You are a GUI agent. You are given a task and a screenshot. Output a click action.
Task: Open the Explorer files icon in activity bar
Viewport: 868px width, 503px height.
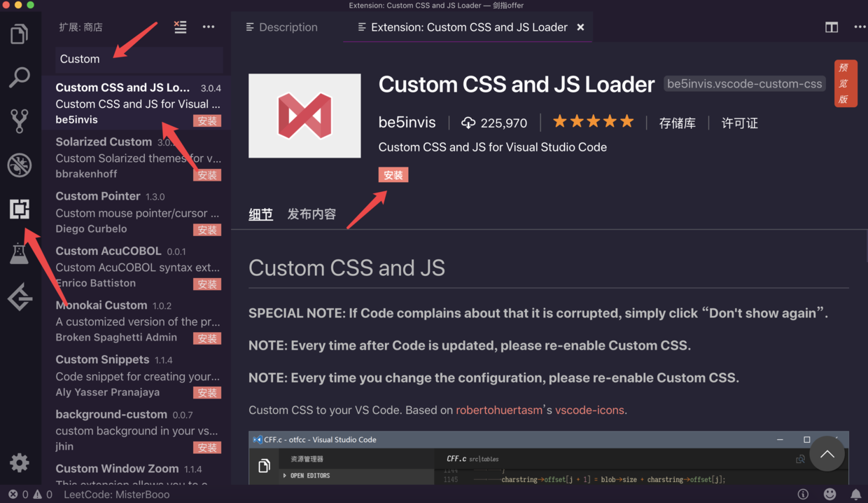tap(20, 34)
